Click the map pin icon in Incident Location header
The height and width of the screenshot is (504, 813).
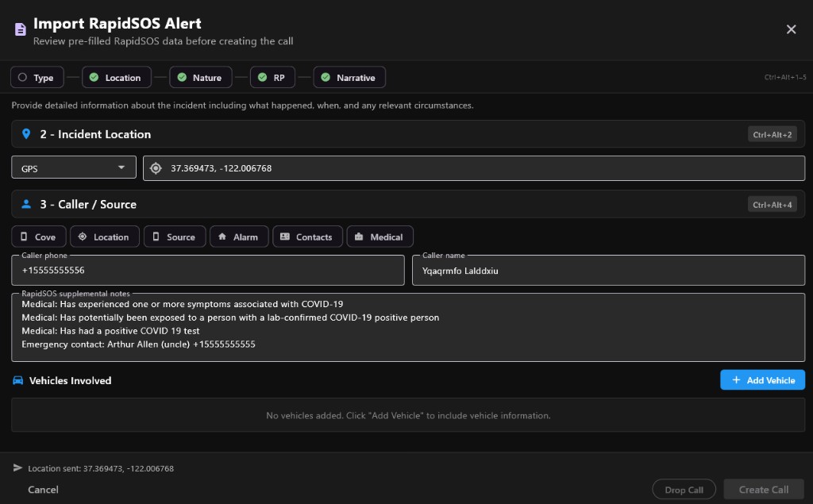pyautogui.click(x=26, y=134)
